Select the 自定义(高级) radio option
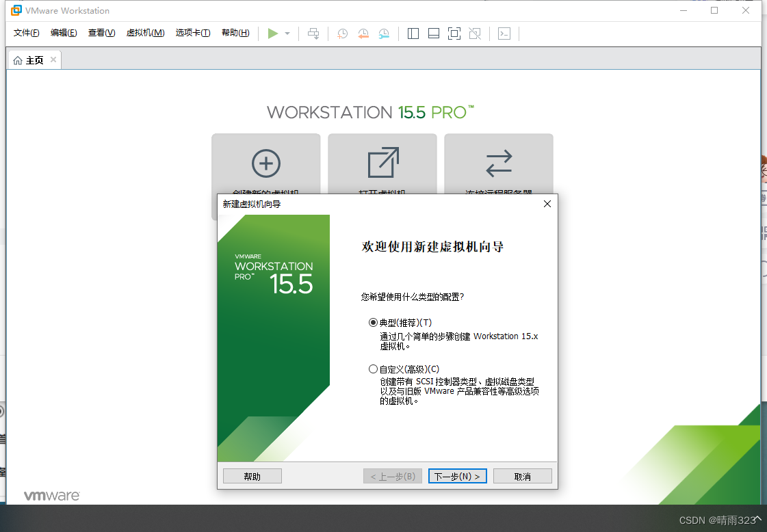The height and width of the screenshot is (532, 767). point(373,369)
